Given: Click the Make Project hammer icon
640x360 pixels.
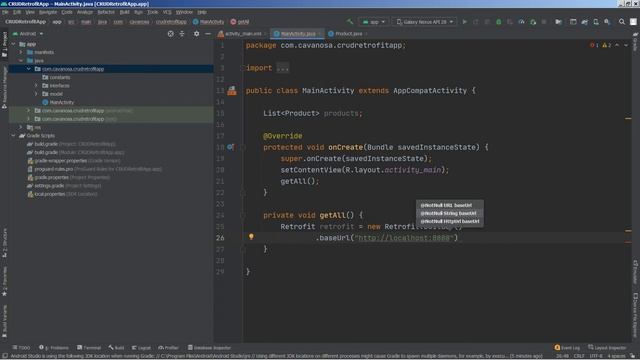Looking at the screenshot, I should coord(350,22).
